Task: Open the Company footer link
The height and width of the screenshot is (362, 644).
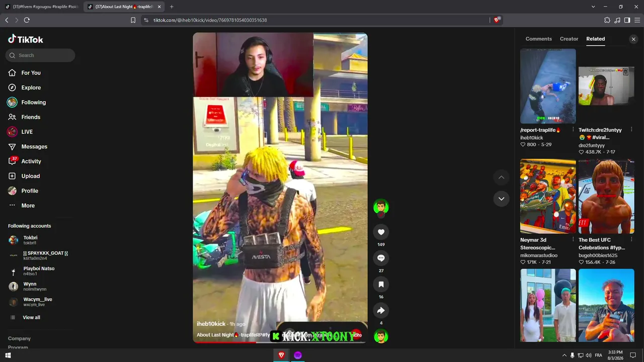Action: [19, 338]
